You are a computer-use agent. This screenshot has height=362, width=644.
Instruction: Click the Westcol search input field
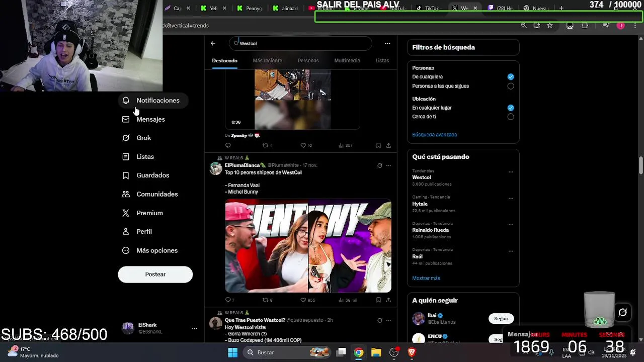301,43
